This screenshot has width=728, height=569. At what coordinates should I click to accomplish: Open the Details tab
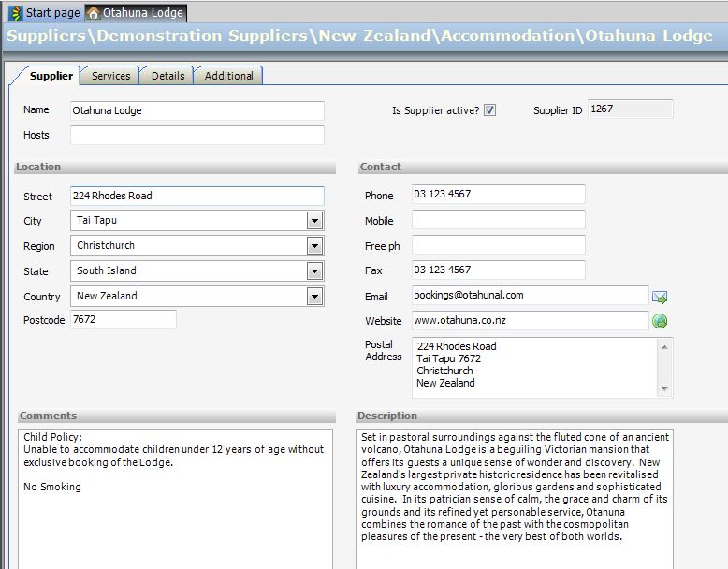click(x=167, y=76)
